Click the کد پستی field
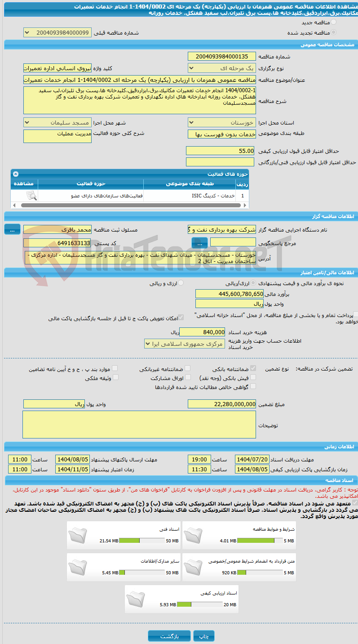358x644 pixels. point(57,243)
